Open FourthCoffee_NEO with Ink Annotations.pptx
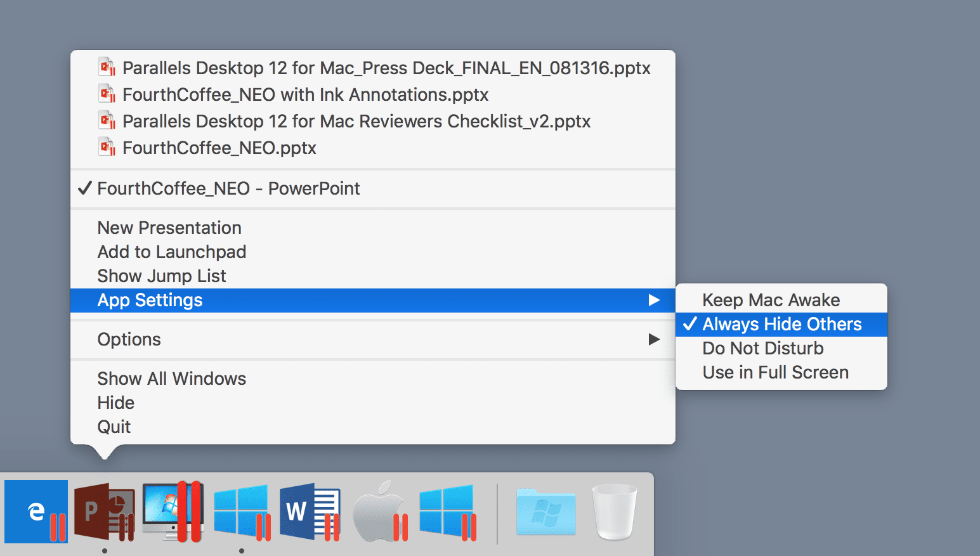 373,94
